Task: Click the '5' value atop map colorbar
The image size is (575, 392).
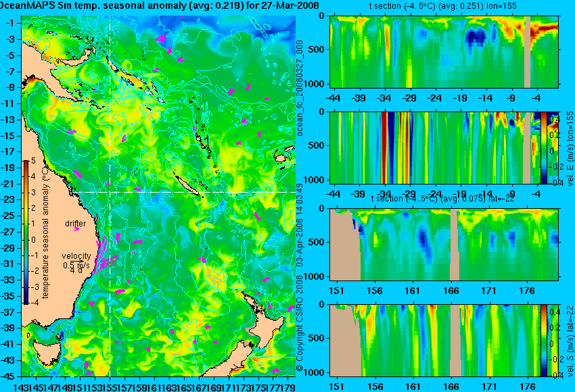Action: coord(33,160)
